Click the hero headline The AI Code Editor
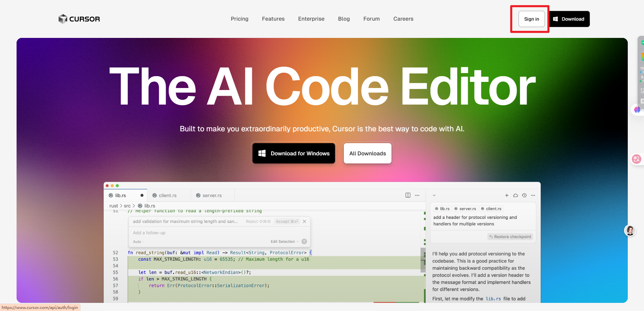 tap(323, 86)
